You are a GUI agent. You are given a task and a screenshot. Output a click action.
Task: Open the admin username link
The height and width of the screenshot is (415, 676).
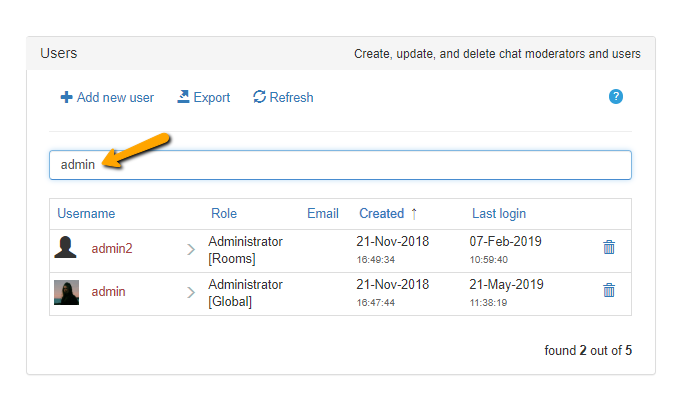click(108, 292)
